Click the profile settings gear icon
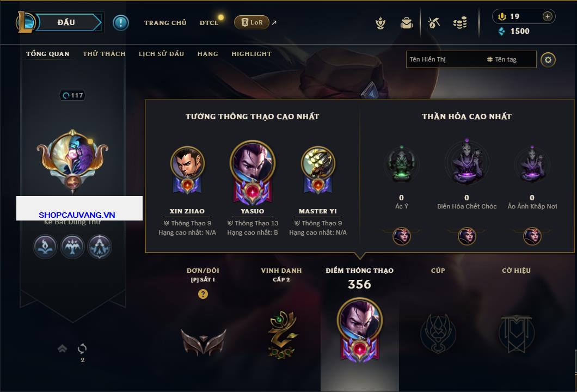577x392 pixels. (x=548, y=60)
